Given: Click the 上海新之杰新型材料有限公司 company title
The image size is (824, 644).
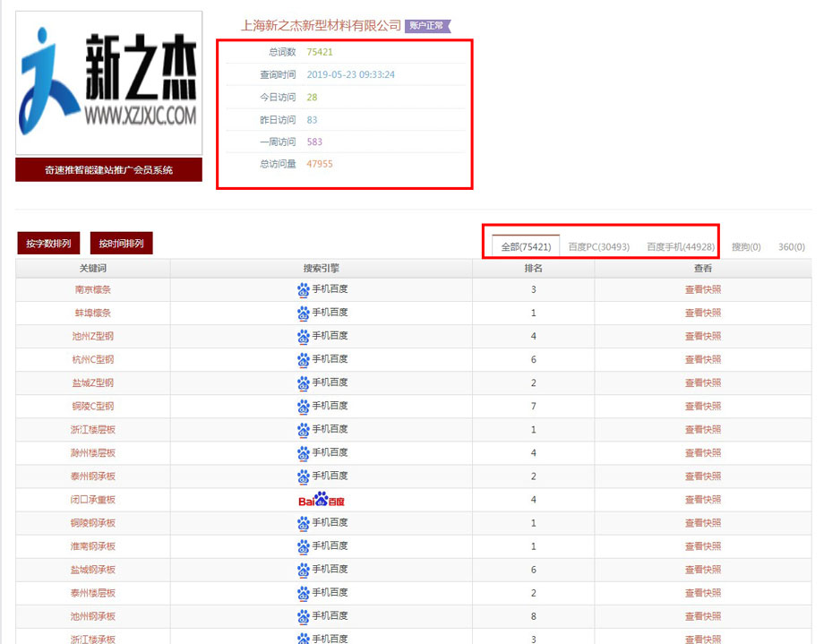Looking at the screenshot, I should point(321,26).
